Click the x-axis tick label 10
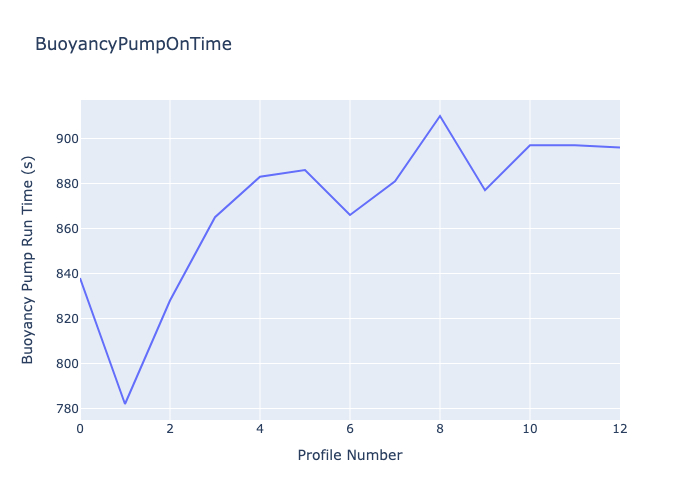Image resolution: width=700 pixels, height=500 pixels. click(530, 428)
